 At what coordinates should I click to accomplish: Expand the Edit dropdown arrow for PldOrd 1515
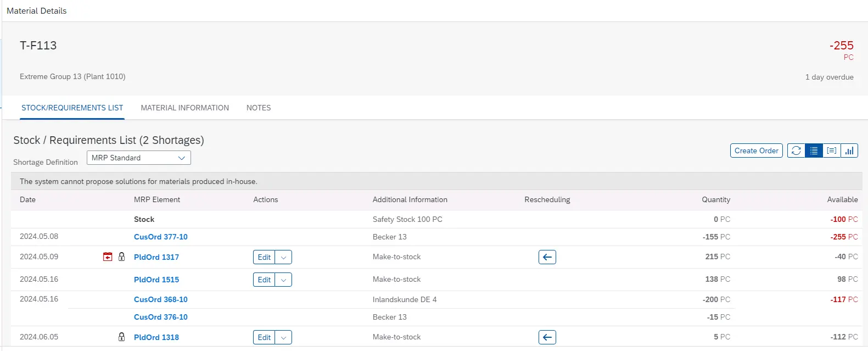(283, 280)
